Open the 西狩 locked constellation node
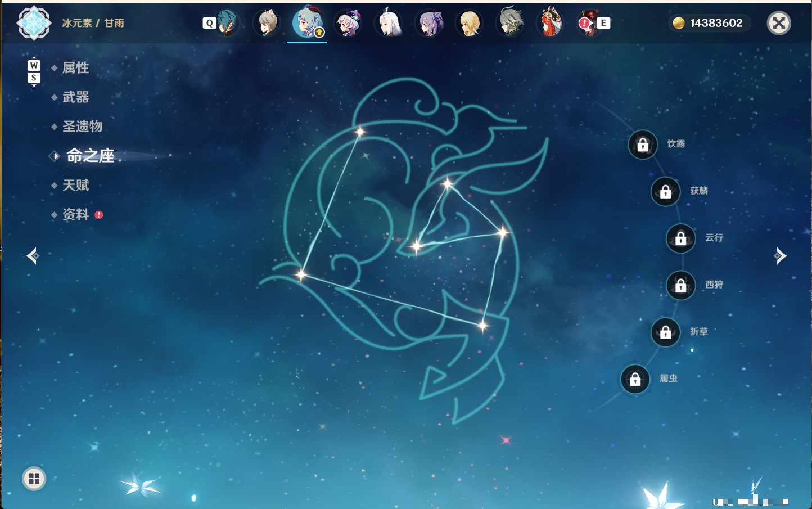This screenshot has height=509, width=812. pyautogui.click(x=680, y=285)
